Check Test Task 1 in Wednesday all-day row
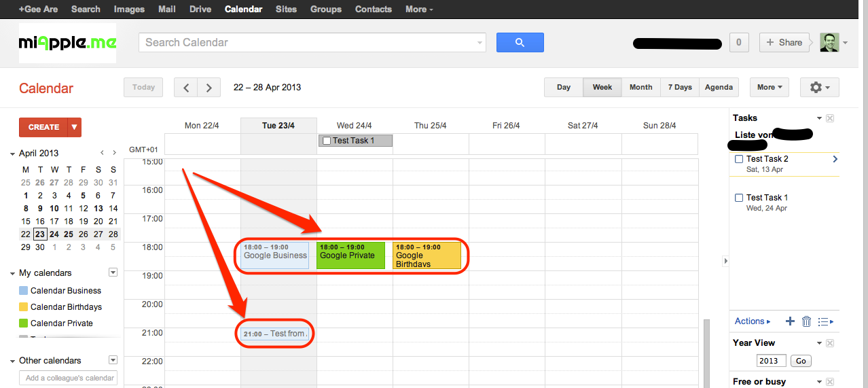Image resolution: width=868 pixels, height=388 pixels. (x=327, y=141)
